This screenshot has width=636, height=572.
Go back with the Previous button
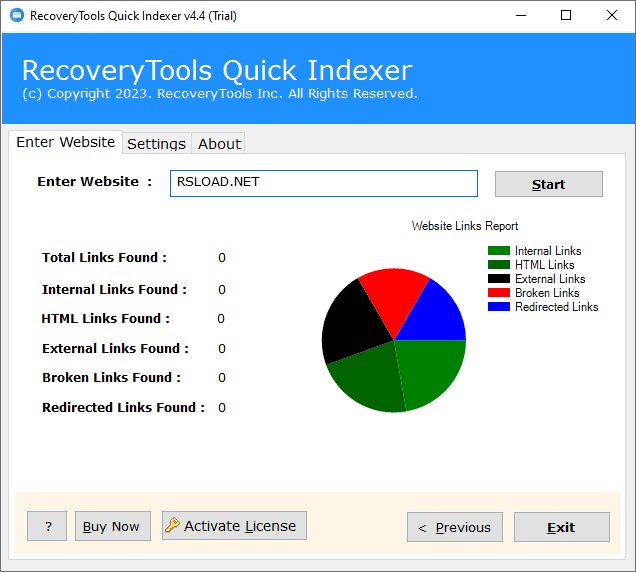pos(455,527)
